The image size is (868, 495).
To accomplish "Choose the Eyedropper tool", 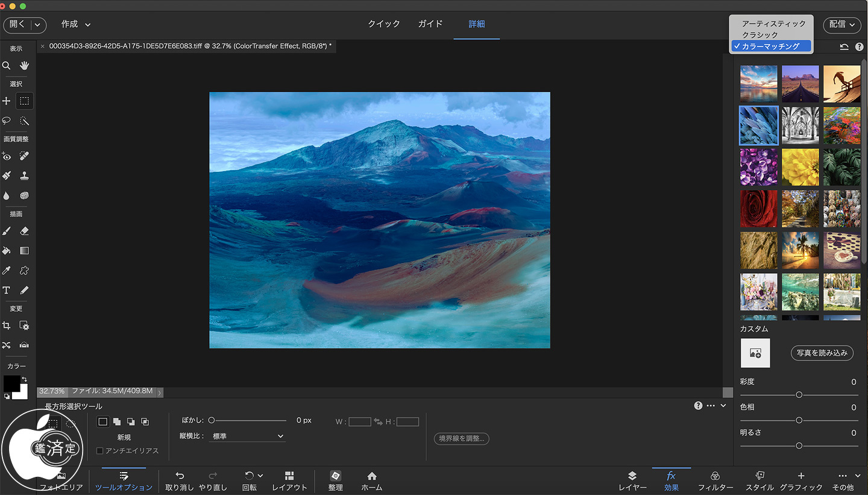I will pyautogui.click(x=7, y=271).
